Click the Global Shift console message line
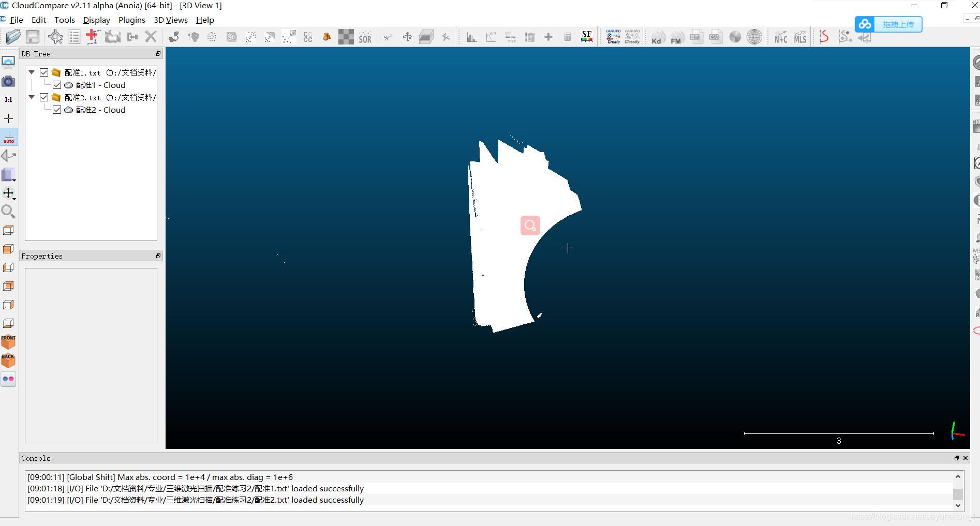 pos(160,477)
